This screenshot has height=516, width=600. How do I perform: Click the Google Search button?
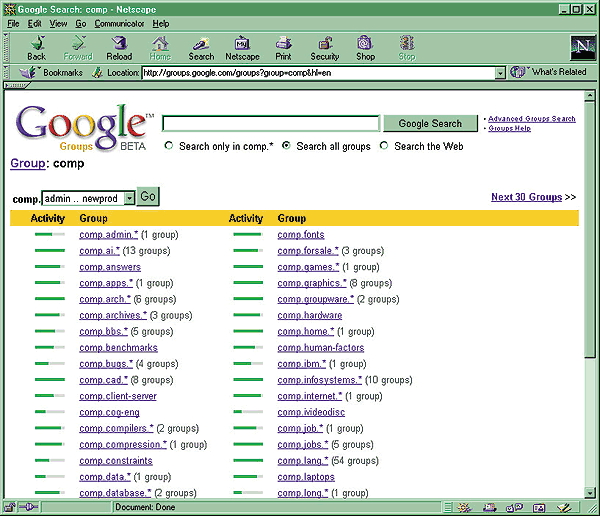pos(430,123)
